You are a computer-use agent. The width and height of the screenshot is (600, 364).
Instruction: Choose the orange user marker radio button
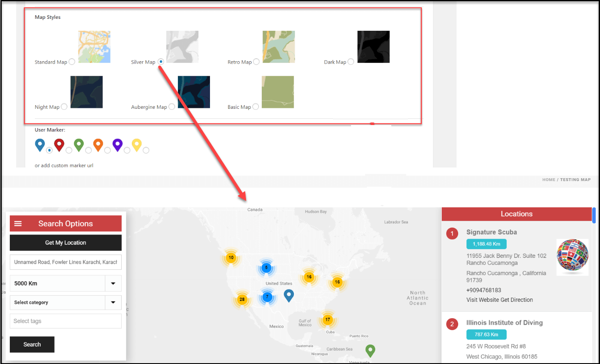pos(108,150)
